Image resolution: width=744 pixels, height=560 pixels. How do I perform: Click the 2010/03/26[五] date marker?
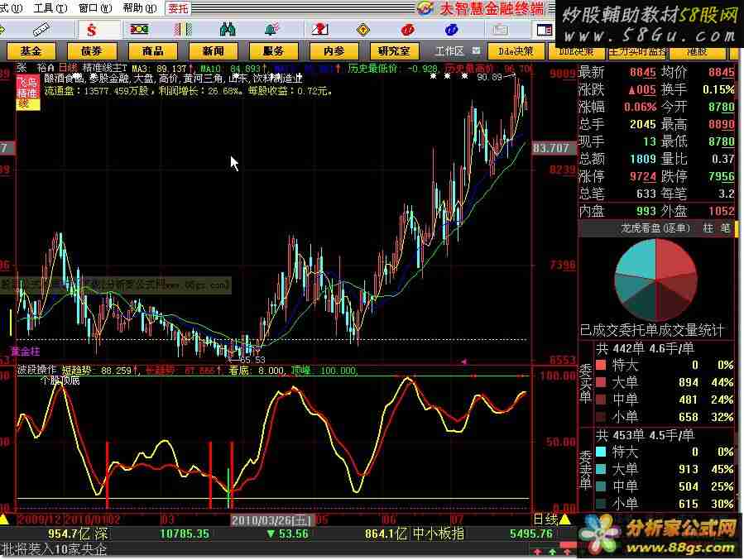(272, 520)
